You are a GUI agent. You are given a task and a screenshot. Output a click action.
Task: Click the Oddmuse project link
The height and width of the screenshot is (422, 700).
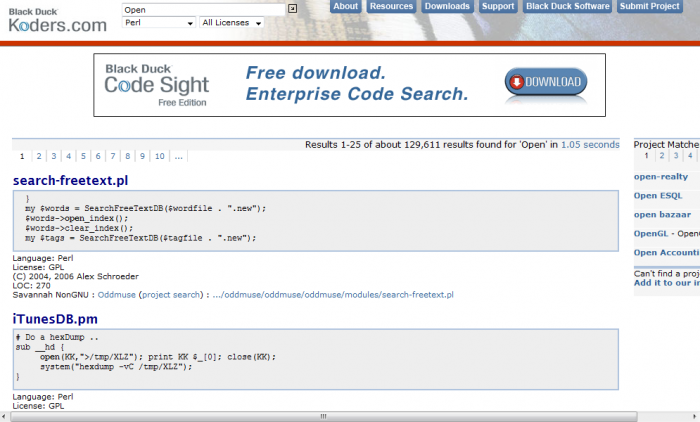[117, 295]
